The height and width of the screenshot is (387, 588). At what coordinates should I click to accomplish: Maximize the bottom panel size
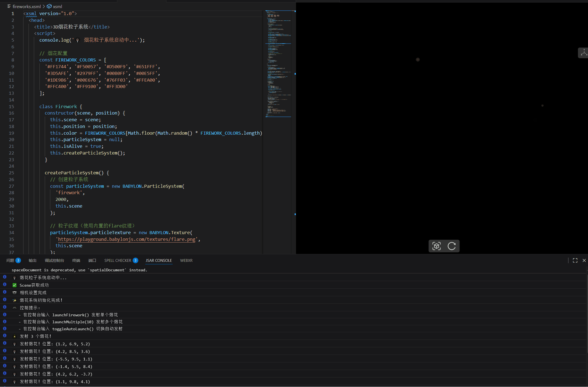coord(575,260)
